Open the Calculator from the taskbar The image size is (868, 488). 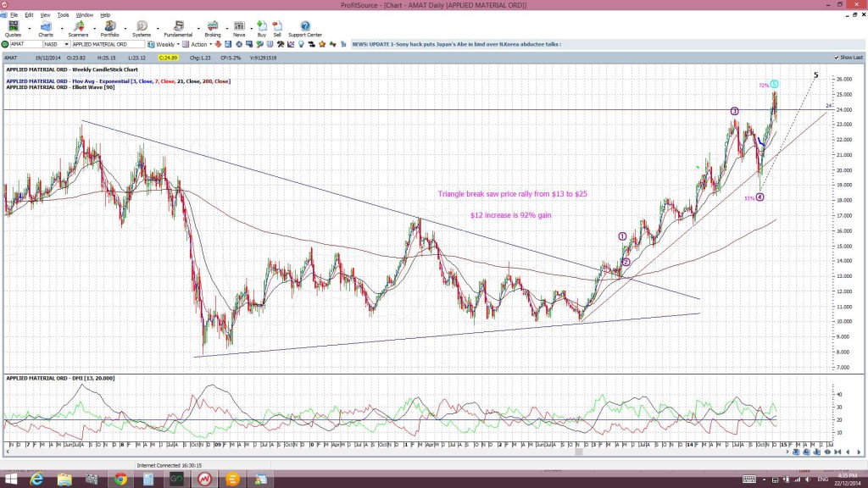click(148, 480)
